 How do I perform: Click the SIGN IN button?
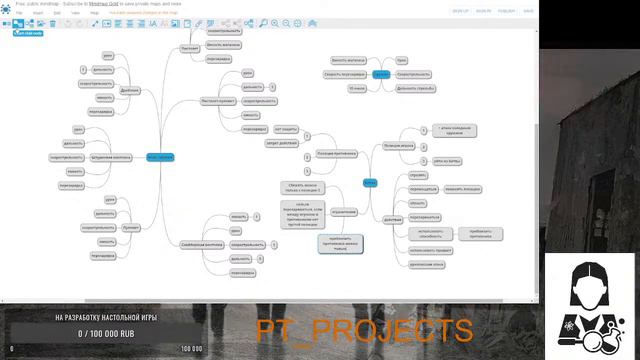click(x=483, y=11)
